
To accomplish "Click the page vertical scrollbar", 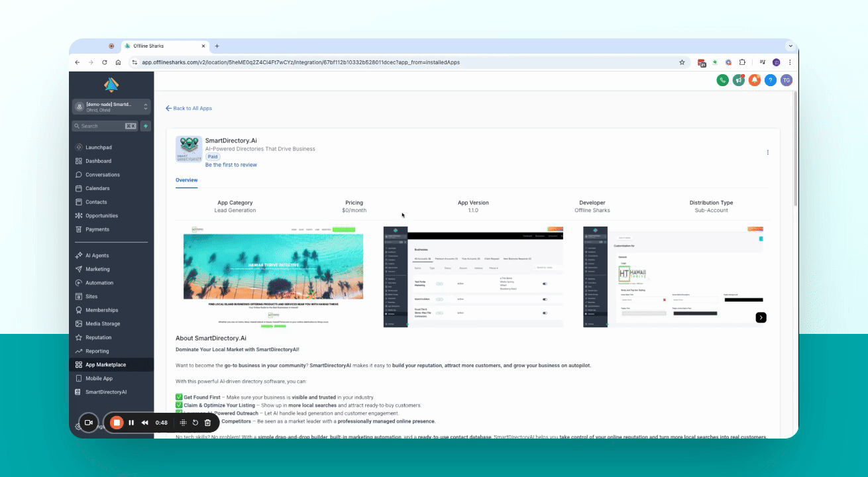I will coord(795,149).
